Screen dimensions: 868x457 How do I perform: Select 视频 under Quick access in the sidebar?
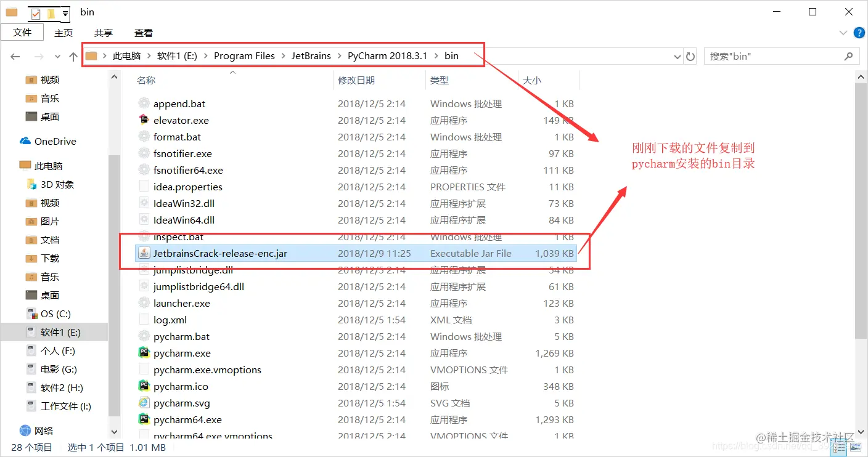pyautogui.click(x=50, y=80)
